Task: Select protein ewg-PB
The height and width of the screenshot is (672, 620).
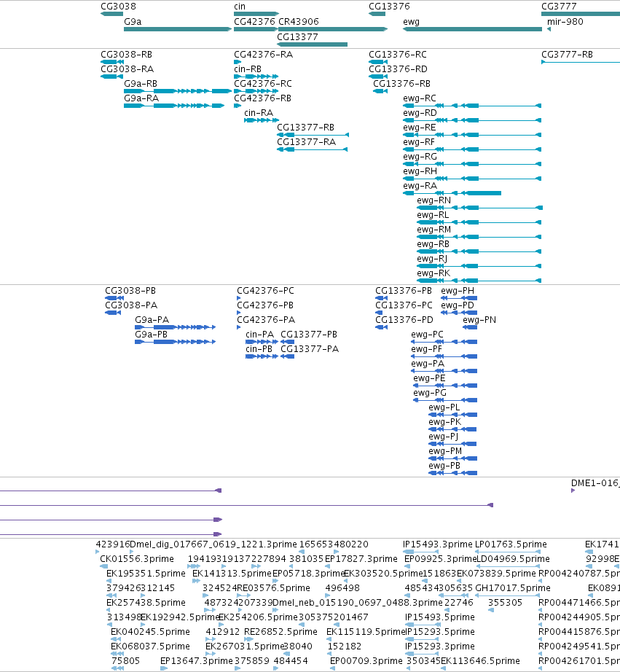Action: pyautogui.click(x=444, y=466)
